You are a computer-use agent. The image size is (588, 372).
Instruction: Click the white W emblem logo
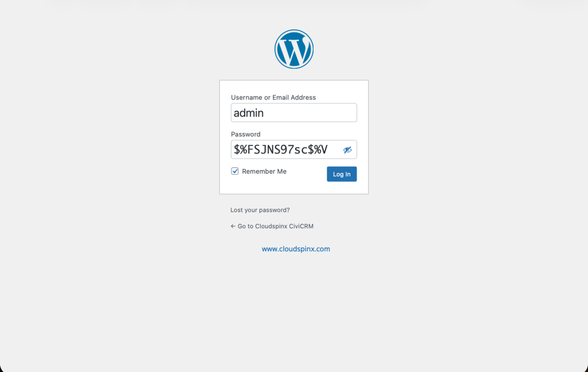(x=294, y=49)
